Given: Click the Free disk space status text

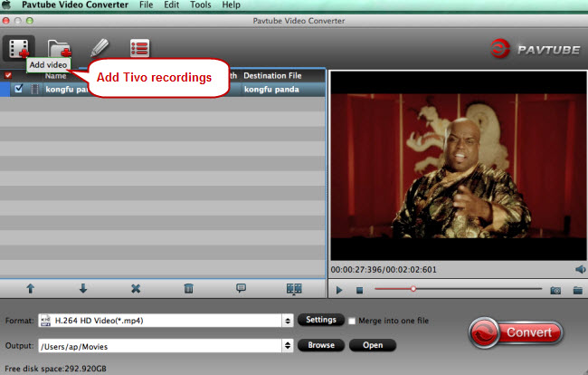Looking at the screenshot, I should tap(55, 369).
